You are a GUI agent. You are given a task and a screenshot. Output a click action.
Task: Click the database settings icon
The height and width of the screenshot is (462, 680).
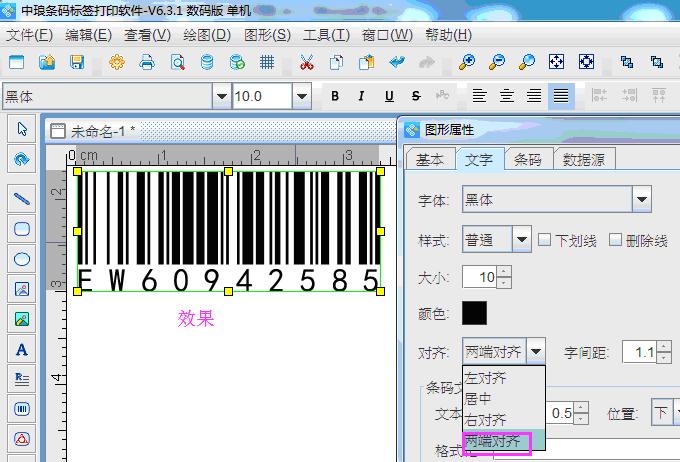pyautogui.click(x=207, y=62)
